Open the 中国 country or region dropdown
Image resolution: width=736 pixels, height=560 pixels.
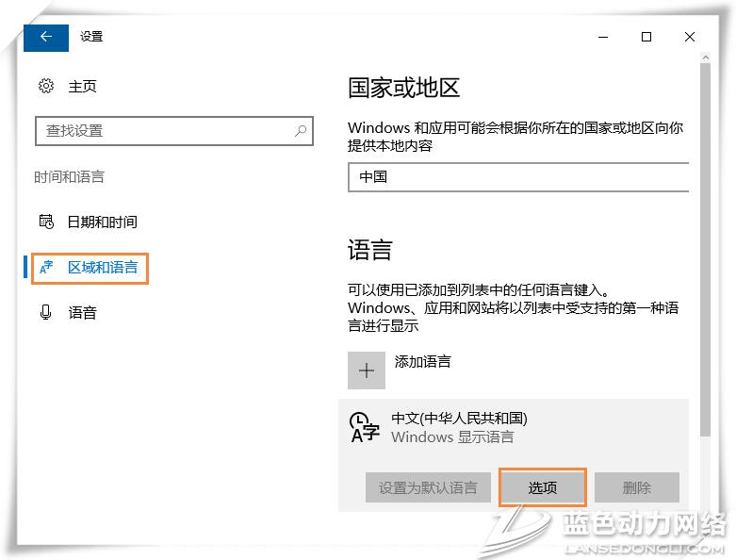coord(518,176)
